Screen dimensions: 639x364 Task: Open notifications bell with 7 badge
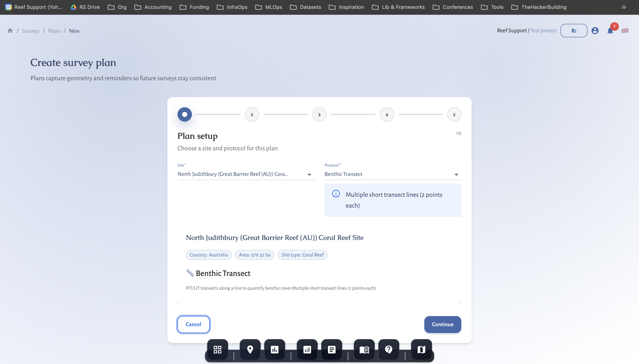coord(610,30)
